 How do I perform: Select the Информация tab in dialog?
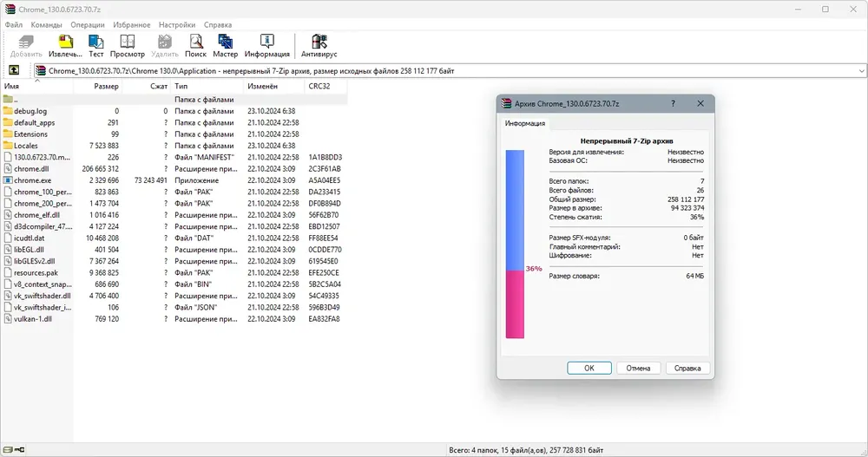click(x=525, y=123)
